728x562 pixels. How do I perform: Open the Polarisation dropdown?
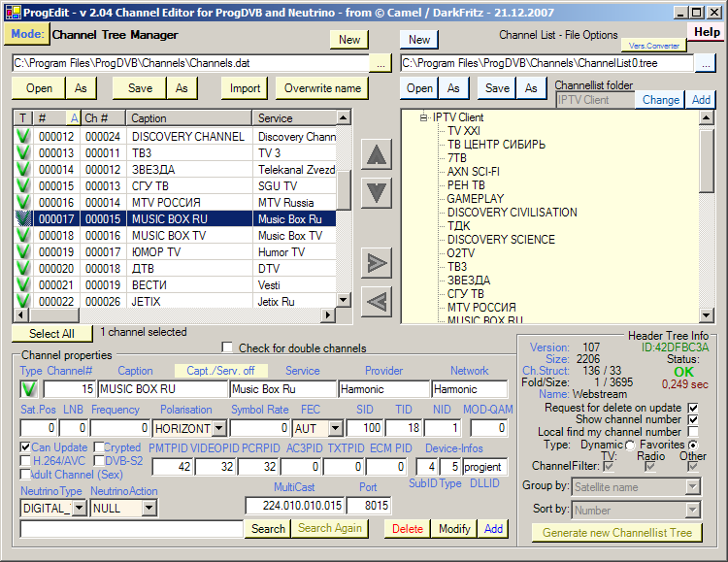coord(218,428)
